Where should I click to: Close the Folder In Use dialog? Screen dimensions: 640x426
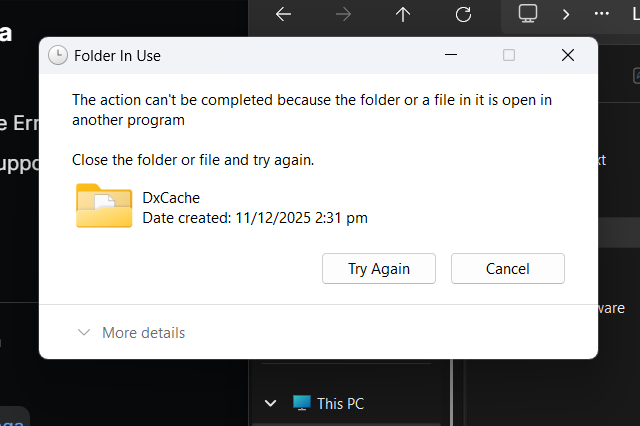568,55
